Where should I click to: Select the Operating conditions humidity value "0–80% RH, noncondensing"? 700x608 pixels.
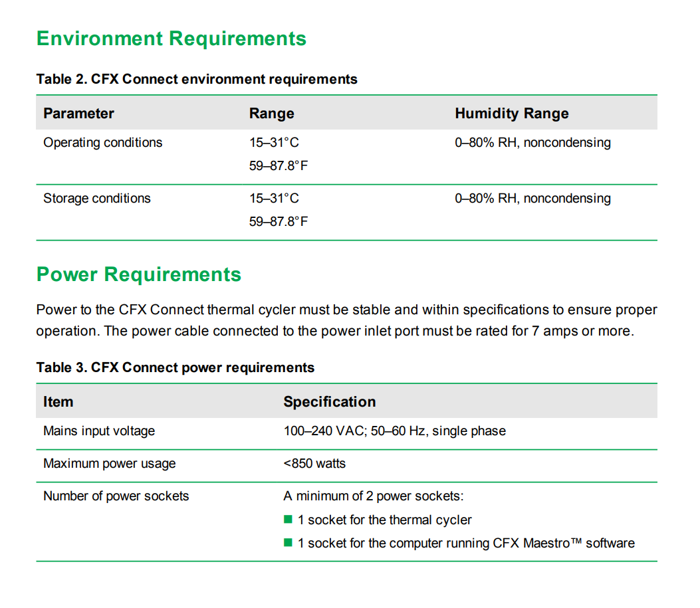click(x=532, y=142)
